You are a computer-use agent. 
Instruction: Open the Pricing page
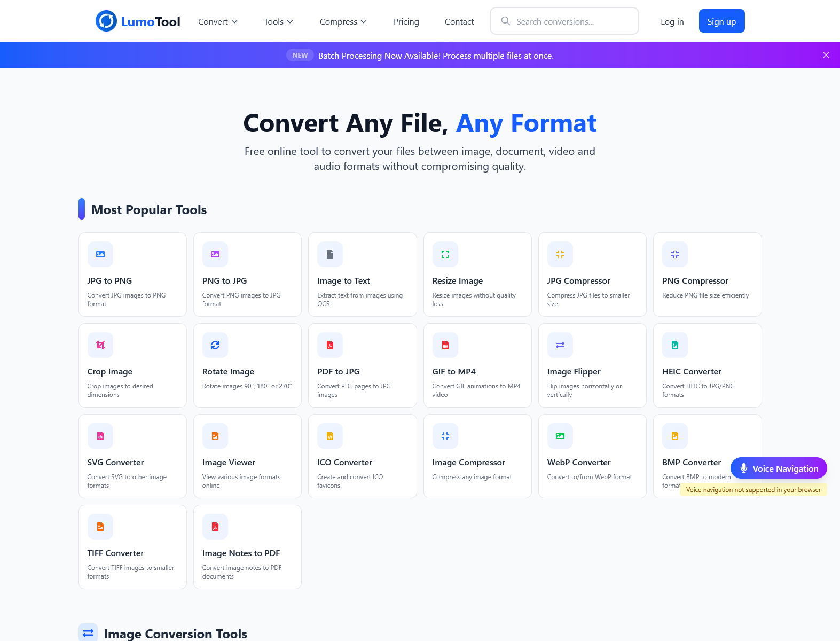click(x=406, y=21)
